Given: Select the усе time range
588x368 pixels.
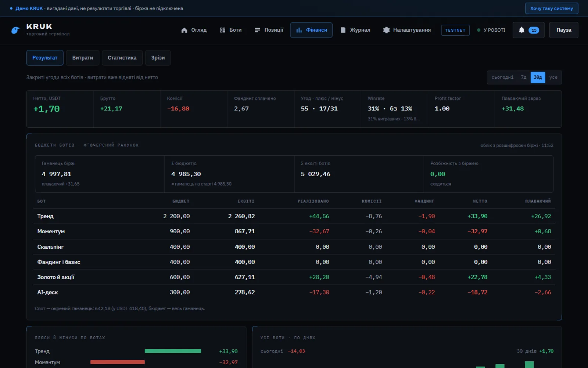Looking at the screenshot, I should point(553,77).
